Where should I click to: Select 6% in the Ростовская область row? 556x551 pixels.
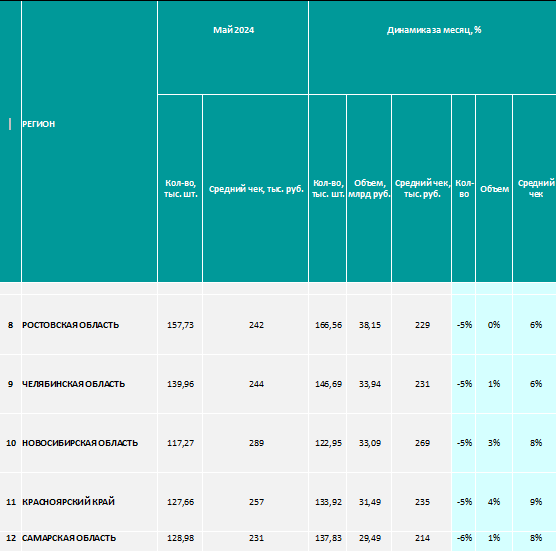535,324
